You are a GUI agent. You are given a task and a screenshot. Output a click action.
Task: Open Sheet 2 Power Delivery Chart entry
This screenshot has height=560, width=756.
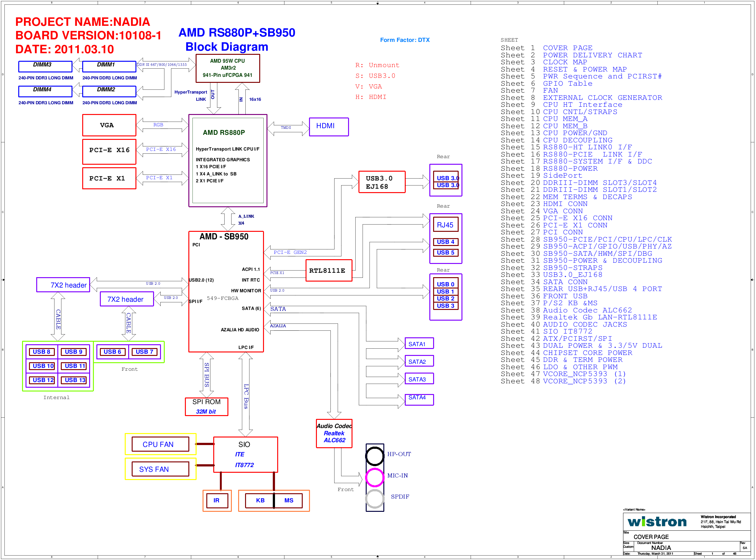click(592, 55)
